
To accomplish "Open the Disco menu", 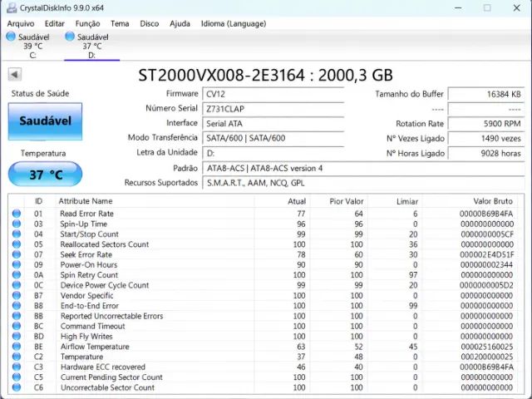I will coord(150,24).
